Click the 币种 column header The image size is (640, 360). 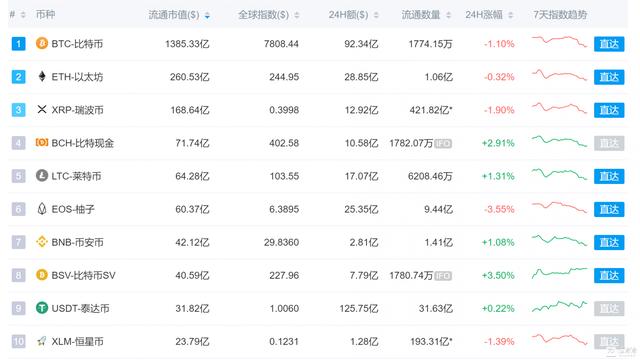point(45,15)
